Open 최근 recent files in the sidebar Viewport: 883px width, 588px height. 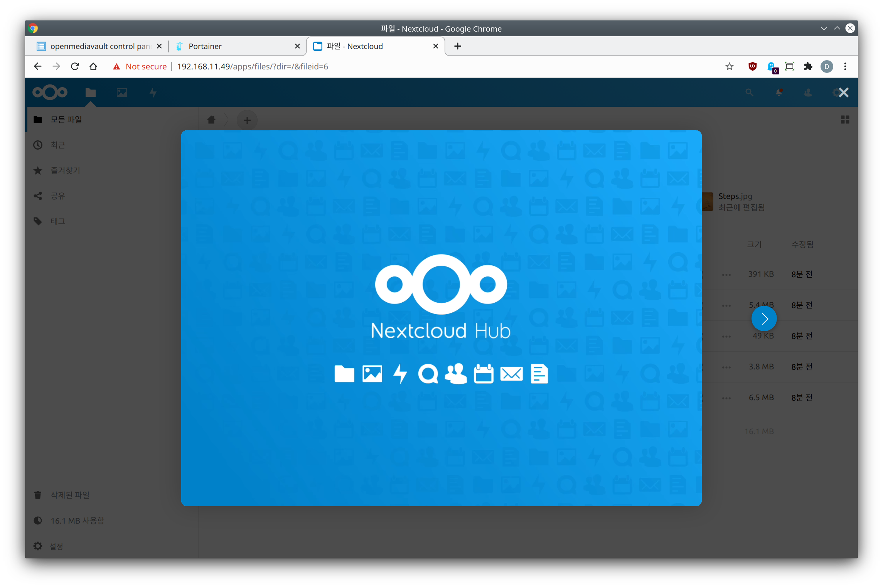tap(58, 145)
